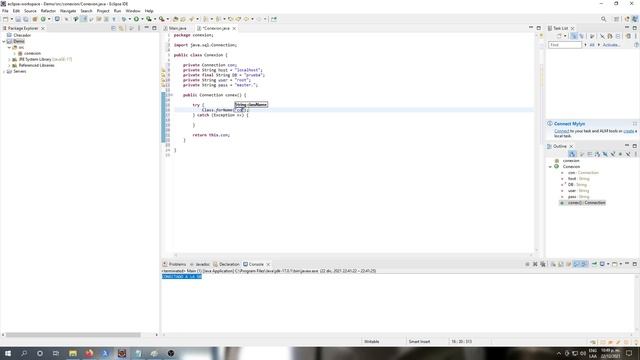Screen dimensions: 640x360
Task: Toggle Hide Fields in Outline
Action: click(605, 154)
